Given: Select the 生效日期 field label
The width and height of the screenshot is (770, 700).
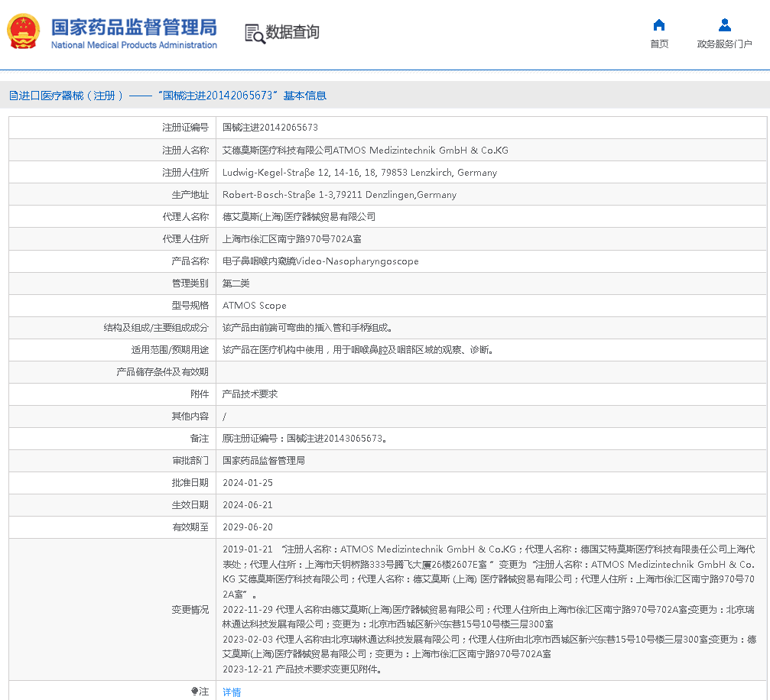Looking at the screenshot, I should (190, 504).
